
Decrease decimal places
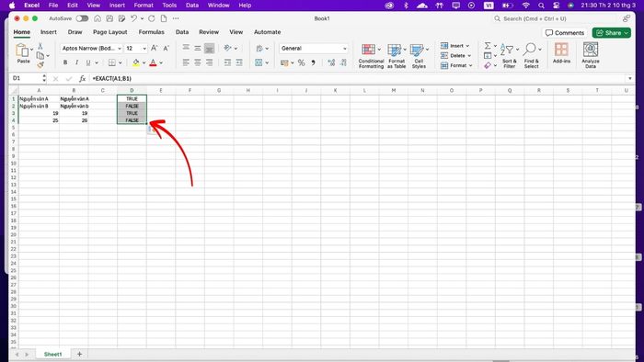(x=343, y=62)
